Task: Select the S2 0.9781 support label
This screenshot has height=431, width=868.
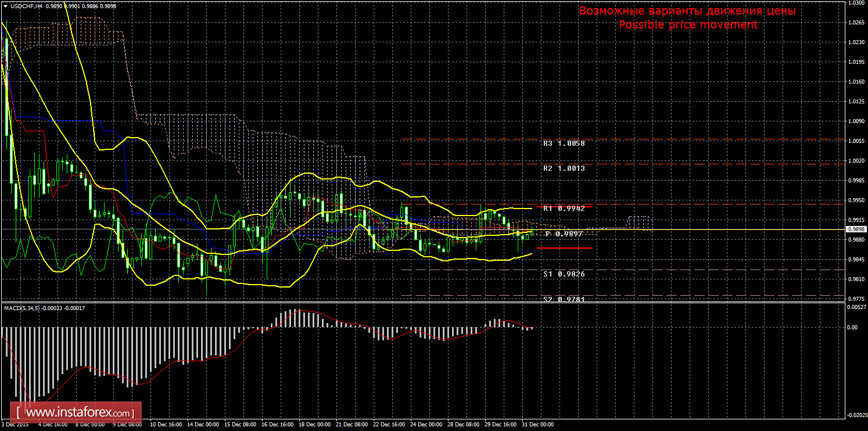Action: click(x=564, y=299)
